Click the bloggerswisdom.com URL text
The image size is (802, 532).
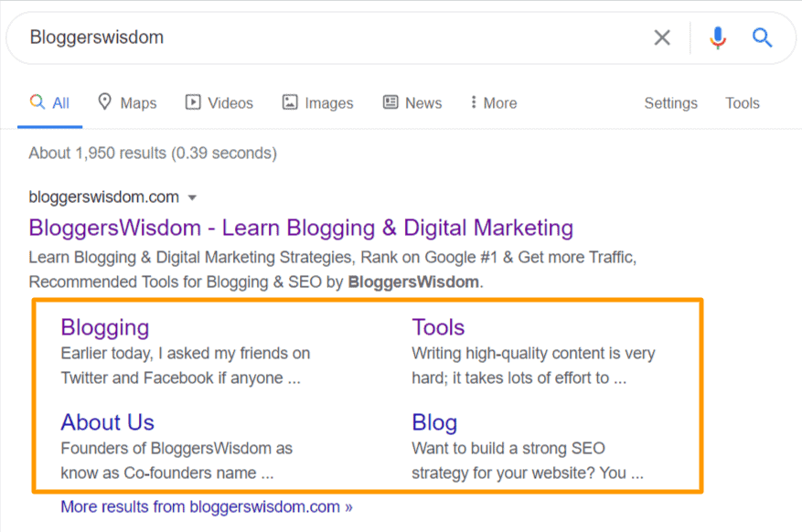click(104, 197)
